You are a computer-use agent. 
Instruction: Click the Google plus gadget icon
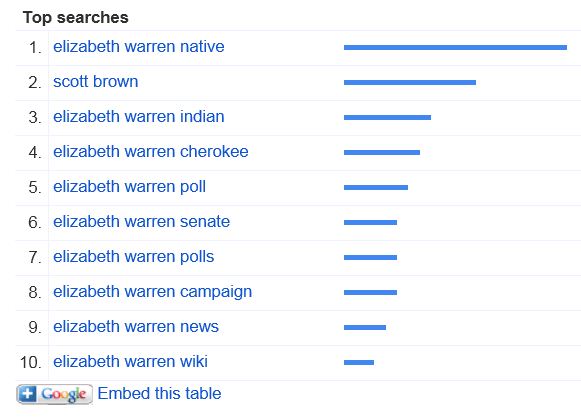(54, 394)
